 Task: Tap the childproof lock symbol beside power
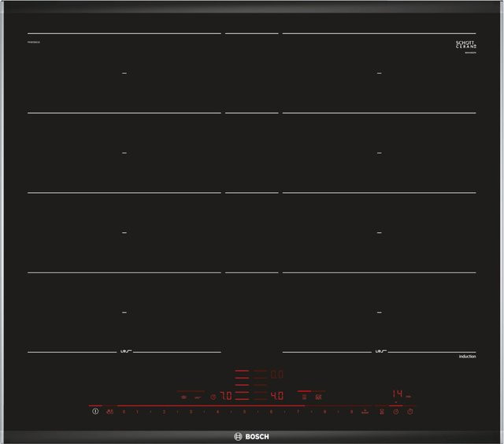coord(109,412)
